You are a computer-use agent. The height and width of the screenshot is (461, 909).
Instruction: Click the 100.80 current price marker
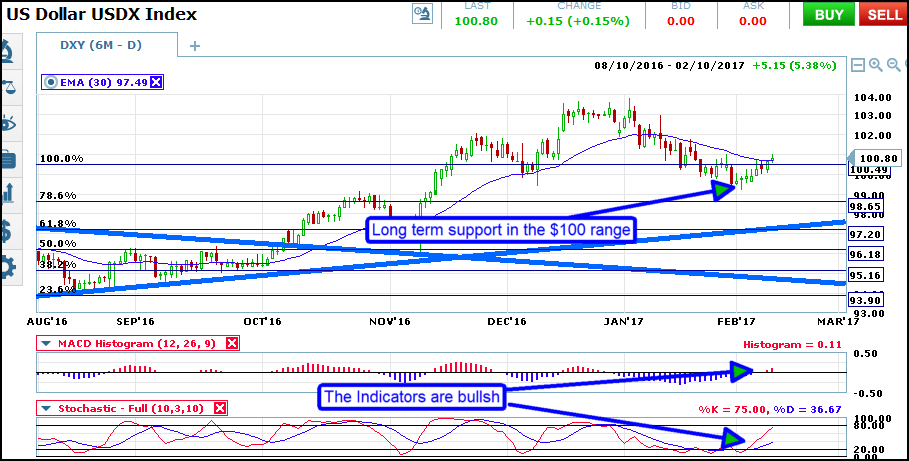pyautogui.click(x=878, y=158)
